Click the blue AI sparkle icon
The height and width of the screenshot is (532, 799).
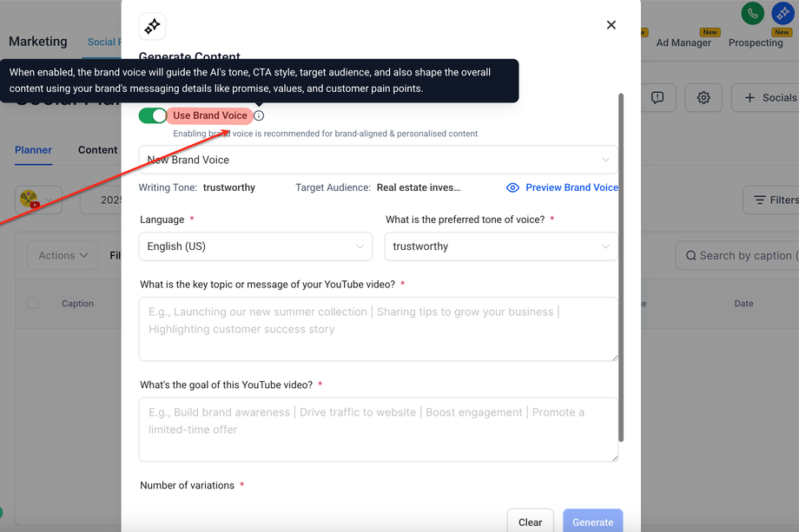click(x=782, y=13)
